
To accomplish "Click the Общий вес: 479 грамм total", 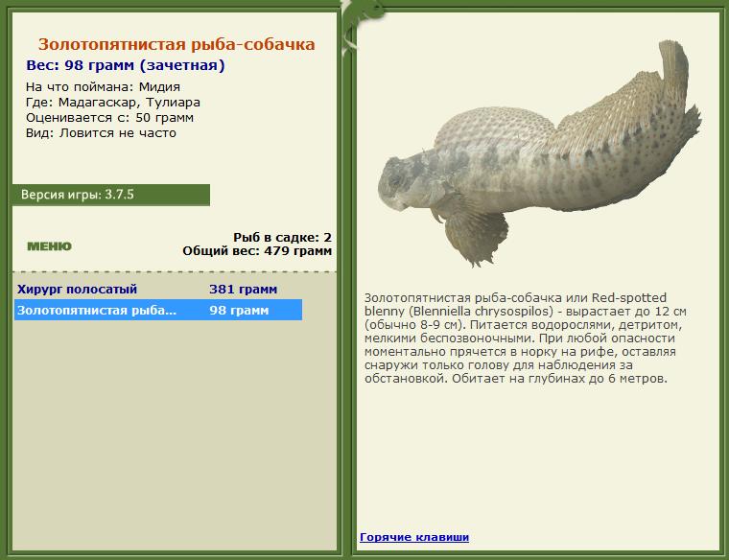I will pos(257,251).
